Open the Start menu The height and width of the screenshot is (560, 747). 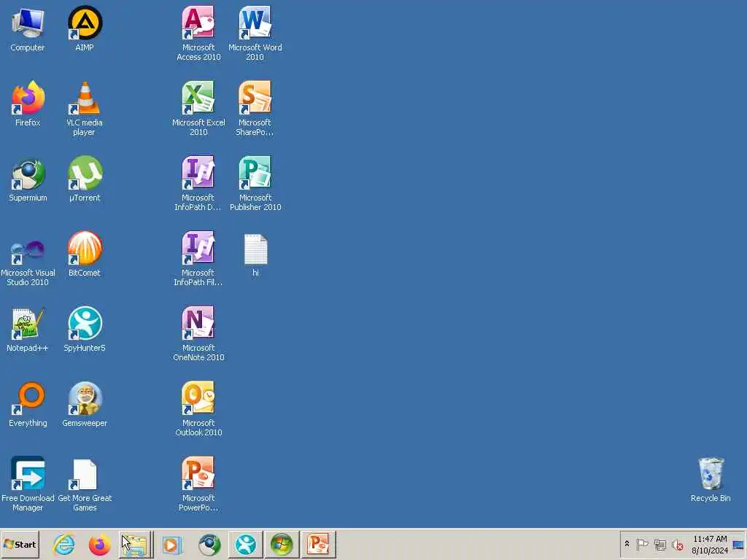(20, 544)
